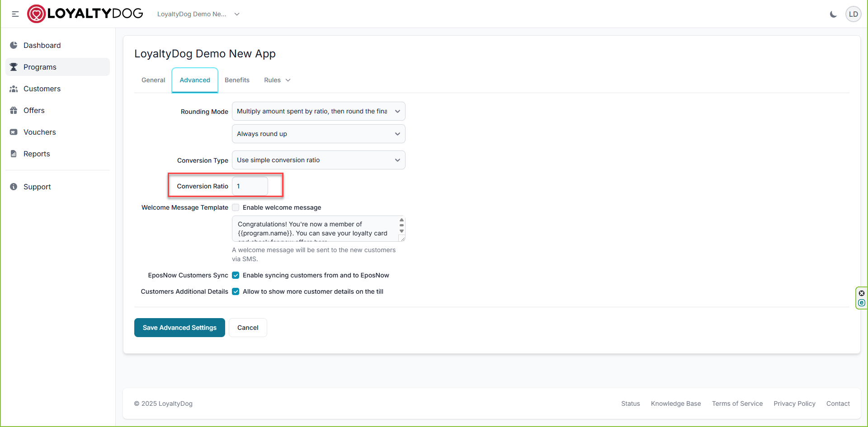Toggle dark mode moon icon

point(833,14)
